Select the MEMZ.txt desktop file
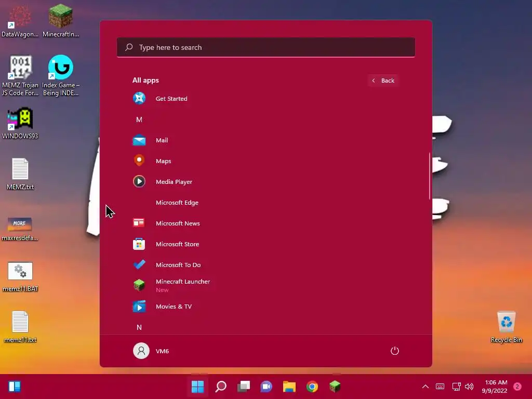This screenshot has height=399, width=532. pyautogui.click(x=20, y=175)
